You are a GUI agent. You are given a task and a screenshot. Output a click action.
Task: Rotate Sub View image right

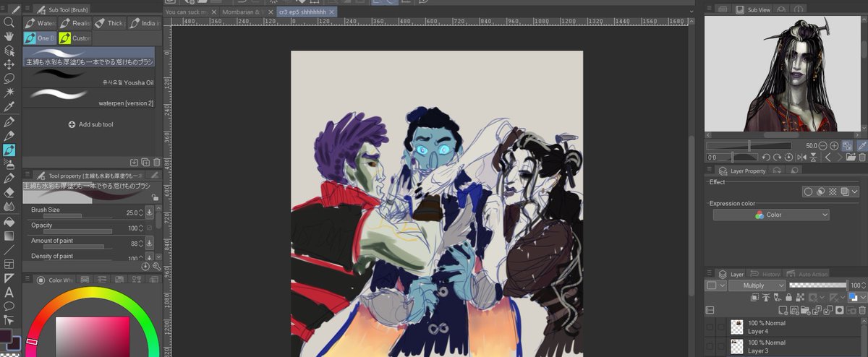pyautogui.click(x=777, y=157)
